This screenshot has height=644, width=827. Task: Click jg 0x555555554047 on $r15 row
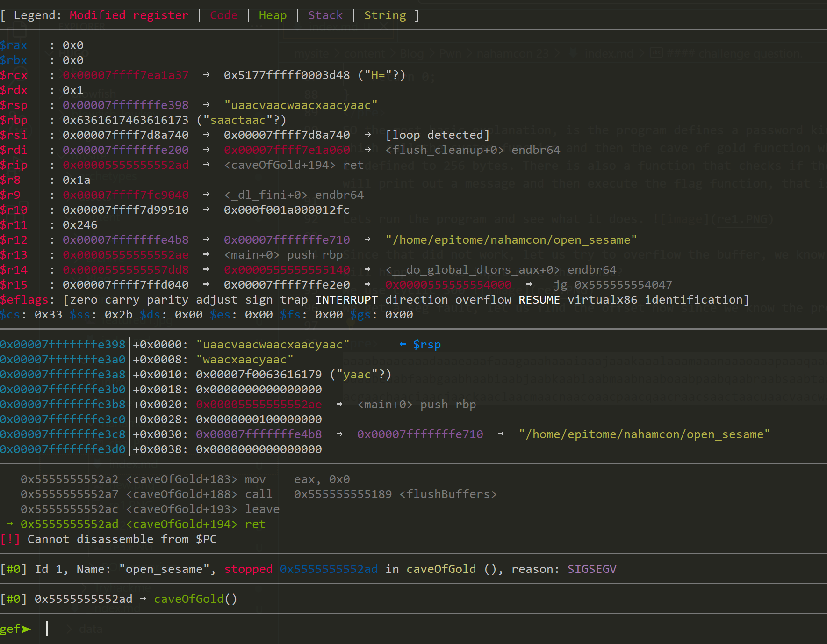[x=613, y=285]
